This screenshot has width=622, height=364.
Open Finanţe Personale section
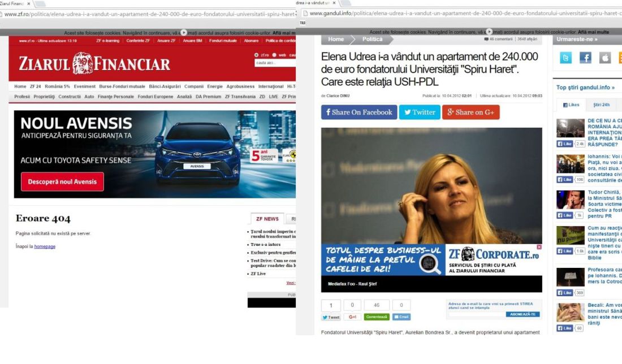click(116, 97)
